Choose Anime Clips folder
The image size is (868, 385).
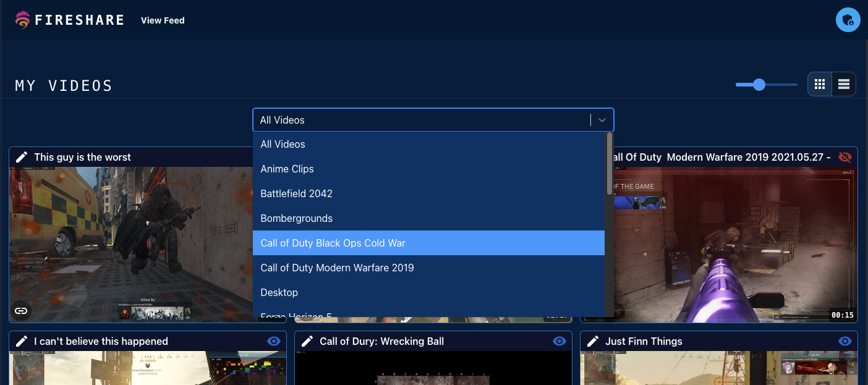[x=428, y=169]
